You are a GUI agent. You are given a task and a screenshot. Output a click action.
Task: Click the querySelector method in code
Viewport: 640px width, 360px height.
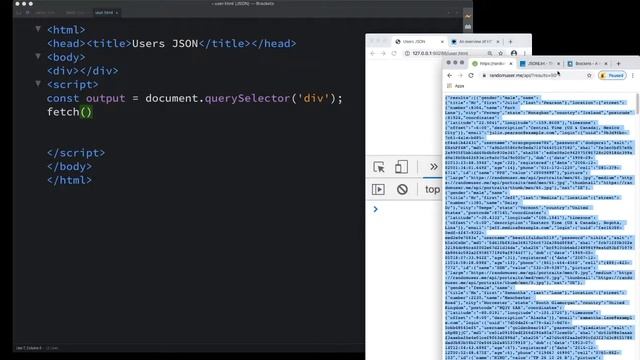pyautogui.click(x=247, y=98)
